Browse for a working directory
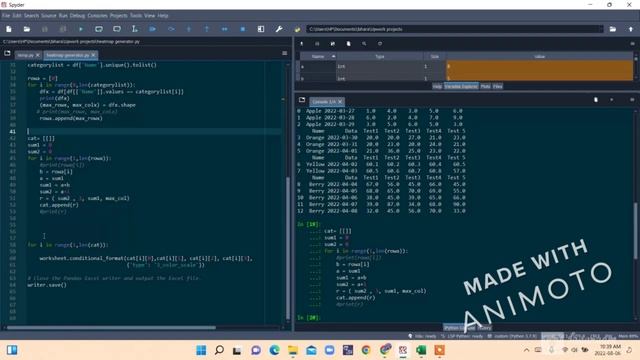640x360 pixels. point(613,29)
